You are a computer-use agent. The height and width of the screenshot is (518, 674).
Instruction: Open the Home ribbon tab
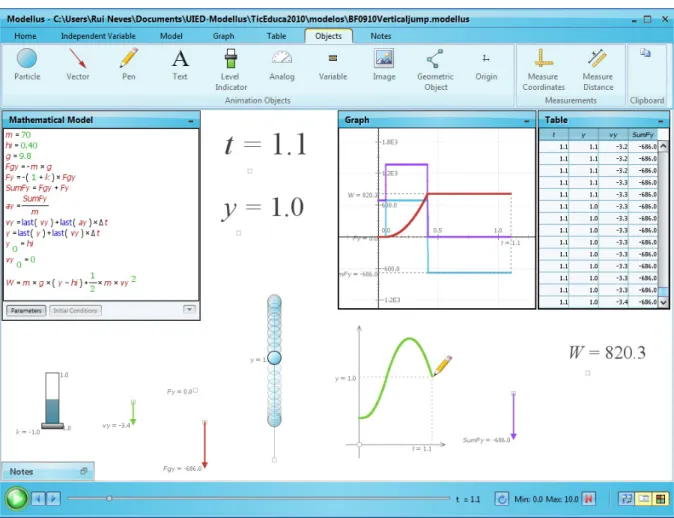[25, 36]
